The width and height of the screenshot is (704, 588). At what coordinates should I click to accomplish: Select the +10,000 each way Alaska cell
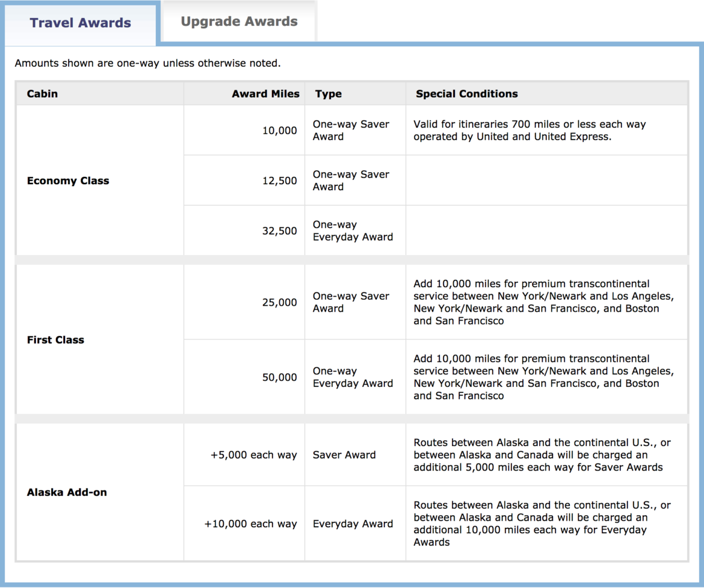[x=249, y=524]
